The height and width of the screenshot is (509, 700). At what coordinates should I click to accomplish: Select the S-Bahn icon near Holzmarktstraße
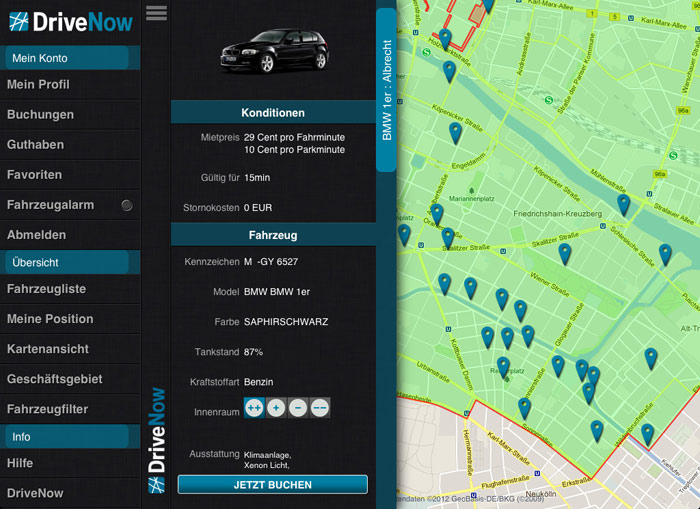pos(426,53)
